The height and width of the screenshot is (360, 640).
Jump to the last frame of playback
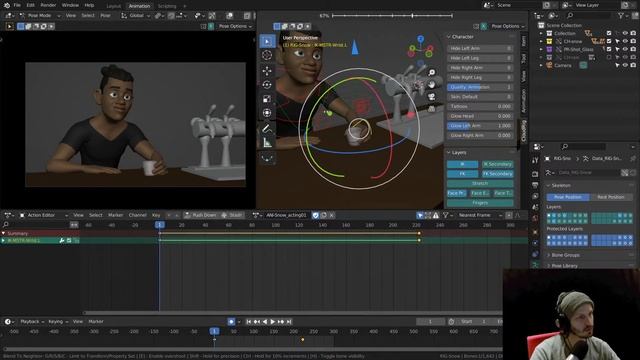click(x=289, y=322)
